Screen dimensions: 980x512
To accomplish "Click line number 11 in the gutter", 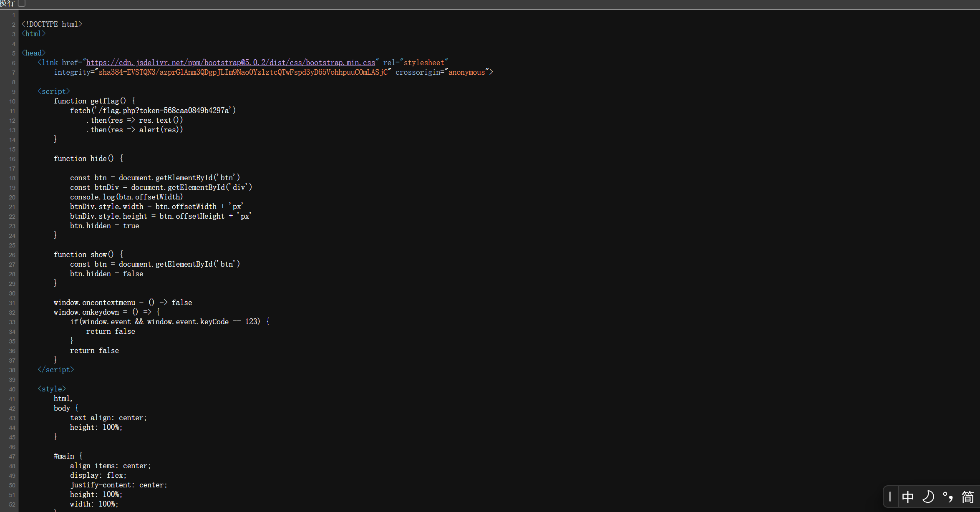I will tap(12, 111).
